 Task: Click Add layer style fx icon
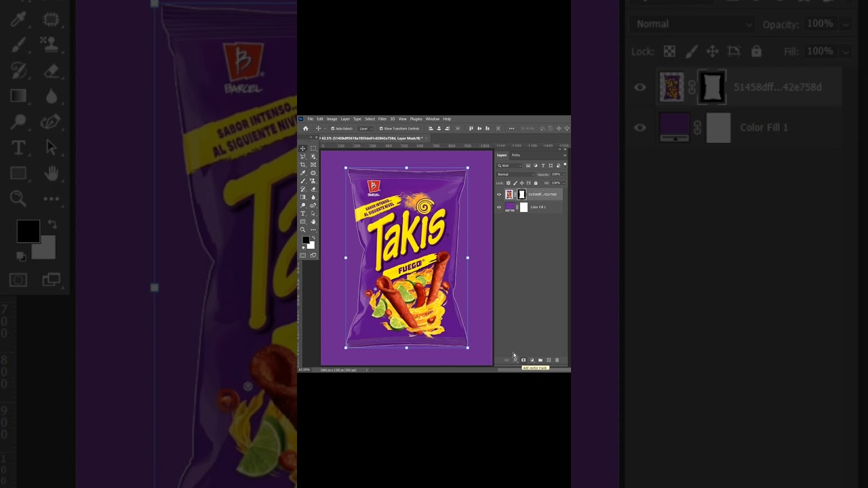pos(515,360)
